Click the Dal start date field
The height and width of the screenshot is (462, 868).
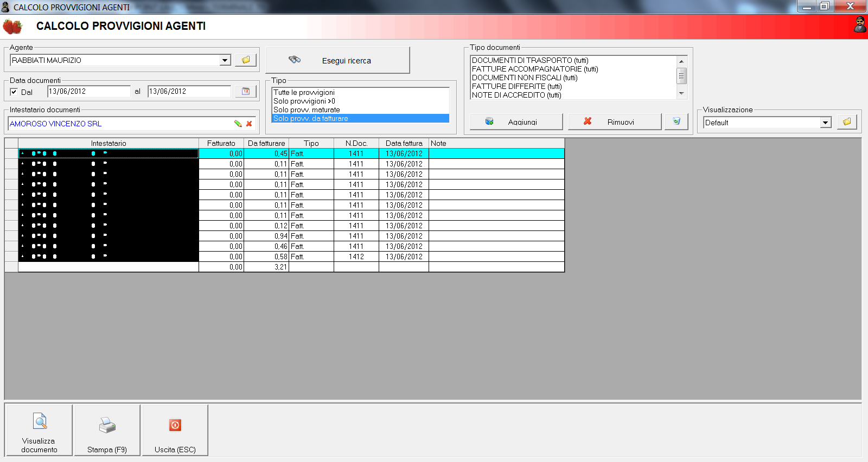tap(89, 92)
